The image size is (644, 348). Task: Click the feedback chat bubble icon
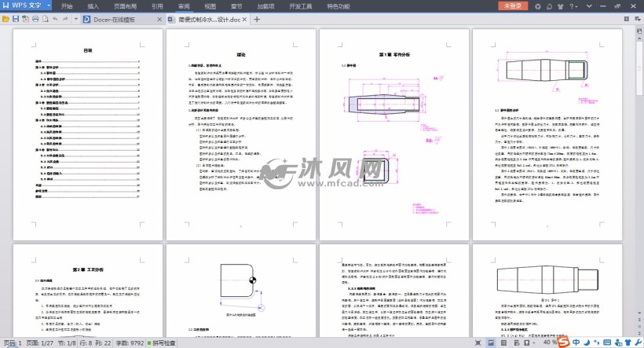click(549, 6)
